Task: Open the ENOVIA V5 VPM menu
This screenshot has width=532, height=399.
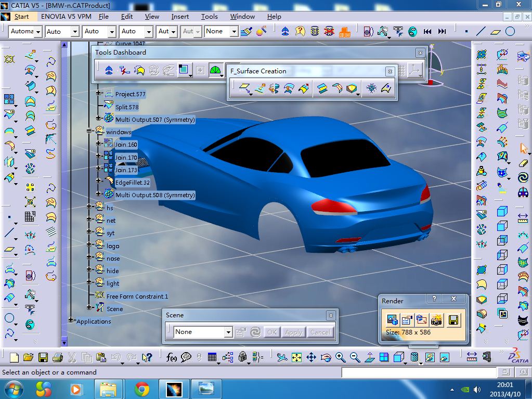Action: [x=66, y=17]
